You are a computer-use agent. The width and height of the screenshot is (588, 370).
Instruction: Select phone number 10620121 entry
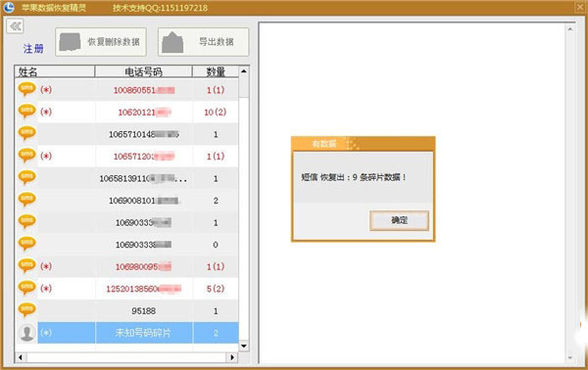[144, 113]
